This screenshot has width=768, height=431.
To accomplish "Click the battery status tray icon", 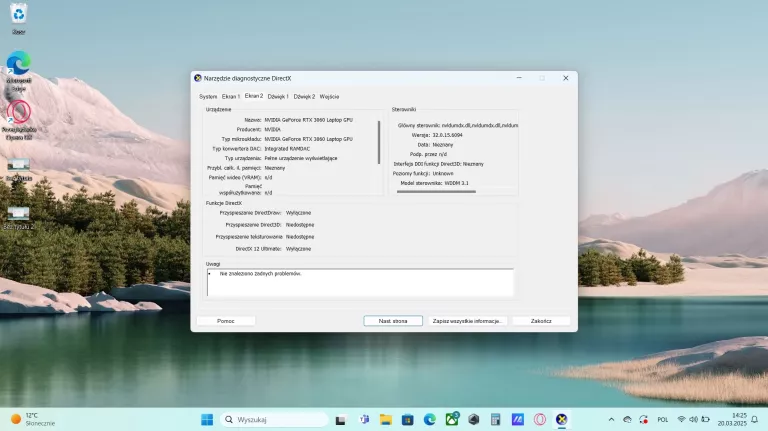I will coord(706,420).
